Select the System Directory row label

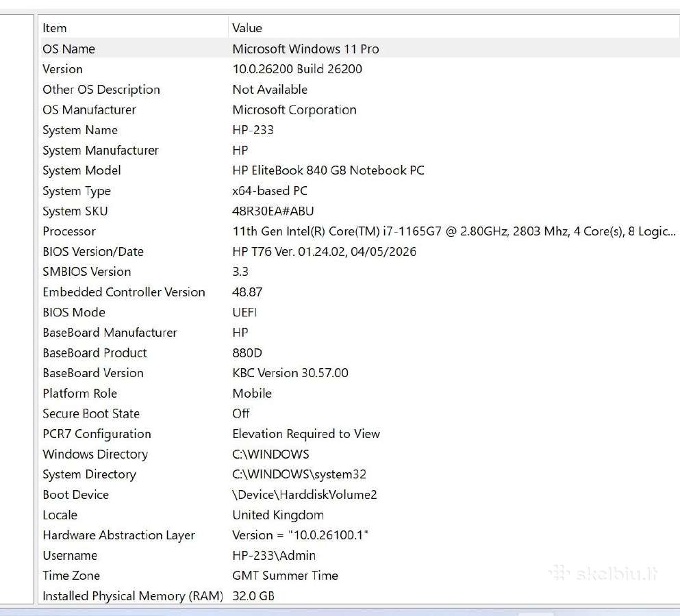coord(89,475)
